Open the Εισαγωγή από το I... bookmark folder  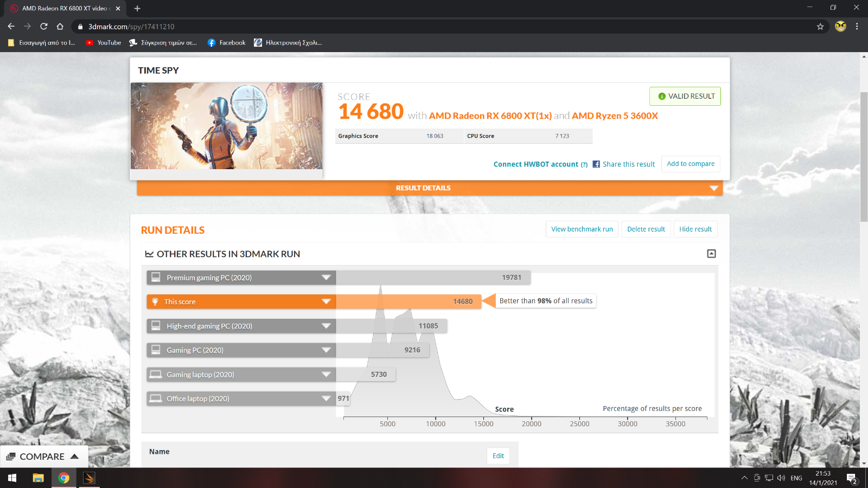click(x=42, y=42)
